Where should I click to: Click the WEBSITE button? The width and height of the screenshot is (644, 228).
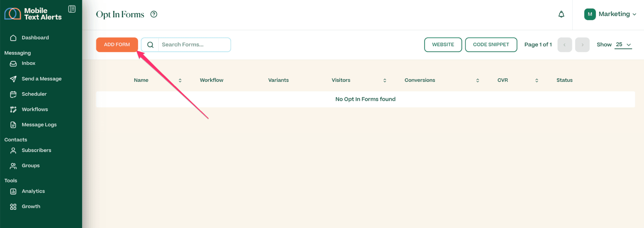443,45
